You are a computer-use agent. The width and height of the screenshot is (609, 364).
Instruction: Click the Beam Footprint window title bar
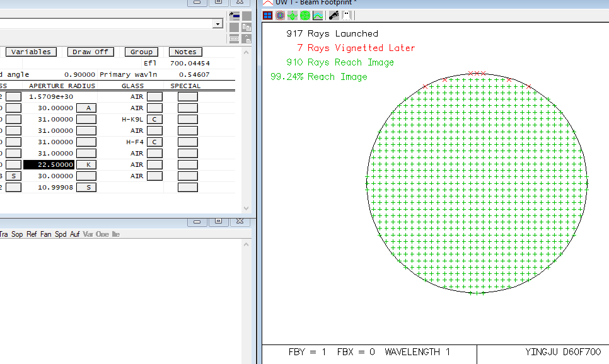(x=436, y=3)
